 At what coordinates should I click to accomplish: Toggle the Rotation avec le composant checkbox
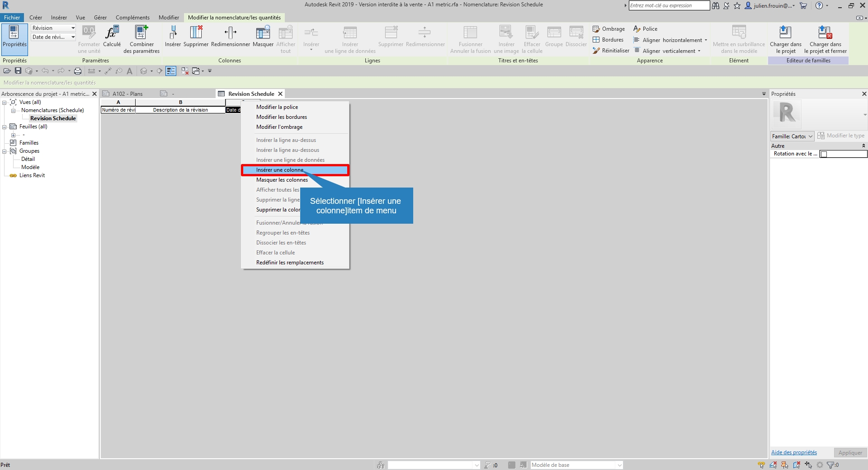824,154
